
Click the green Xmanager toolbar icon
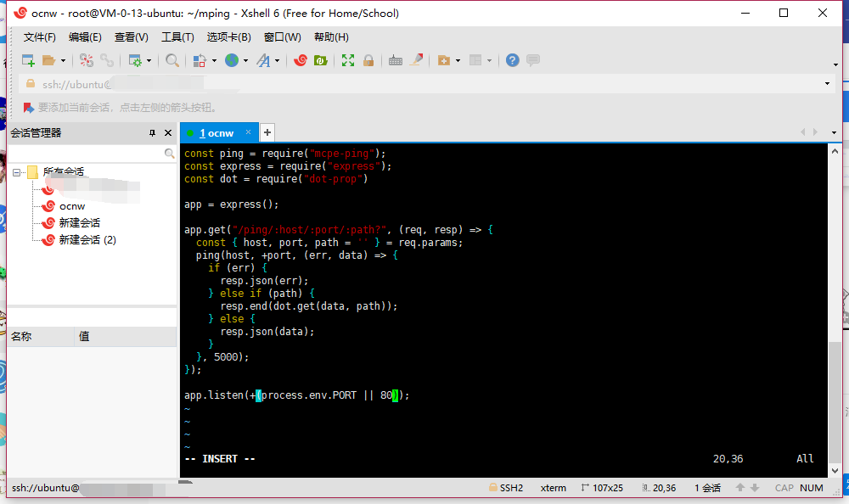(321, 60)
